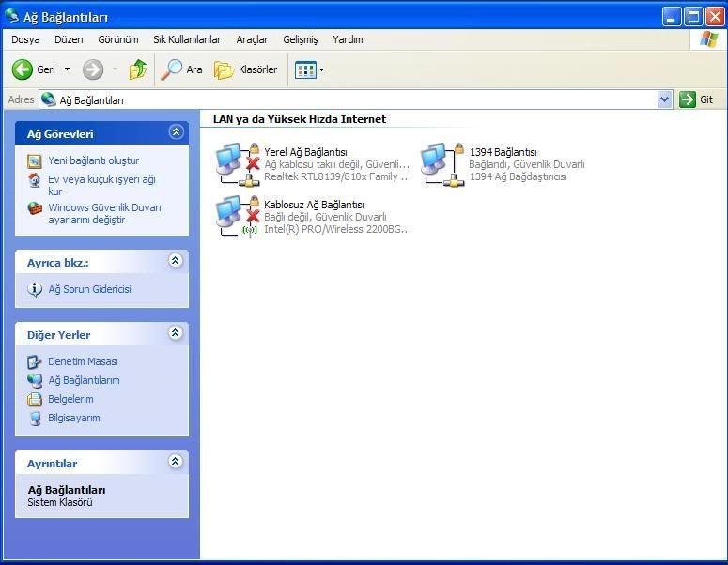Toggle the Klasörler folders pane

tap(246, 69)
